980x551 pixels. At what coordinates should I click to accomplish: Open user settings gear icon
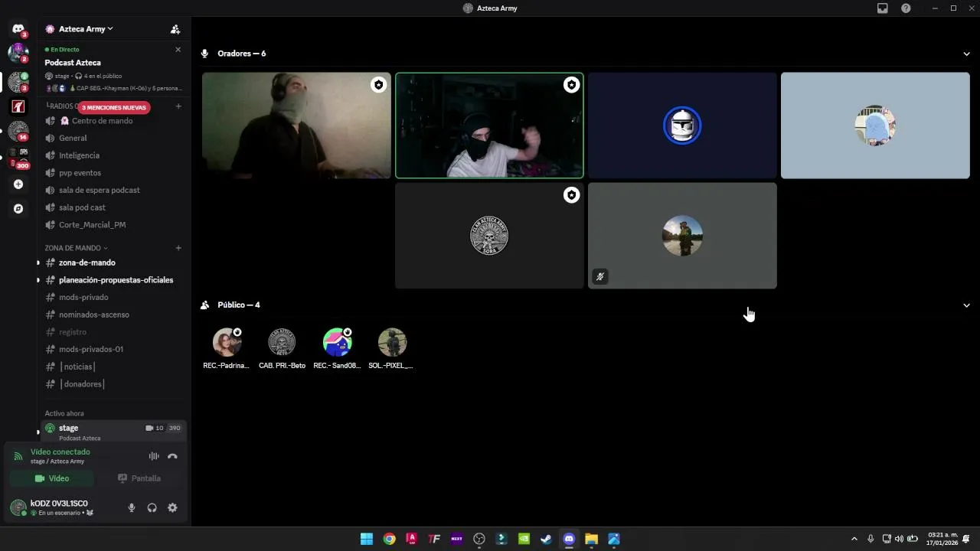(172, 507)
